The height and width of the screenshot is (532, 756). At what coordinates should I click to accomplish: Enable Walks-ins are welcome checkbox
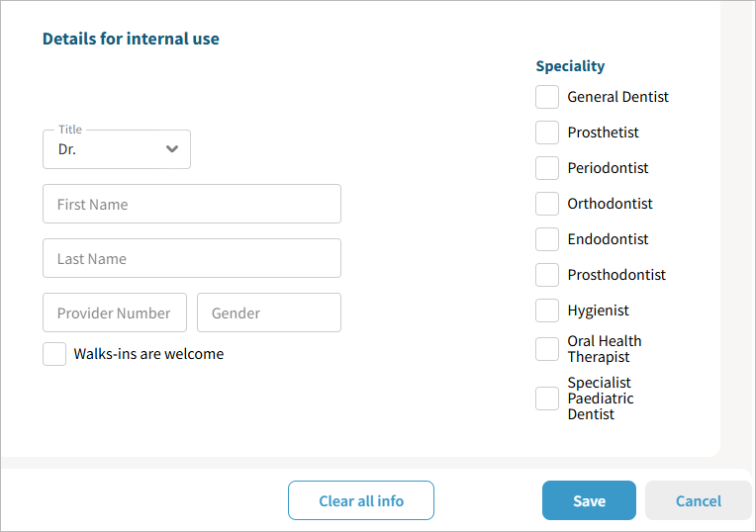click(54, 354)
